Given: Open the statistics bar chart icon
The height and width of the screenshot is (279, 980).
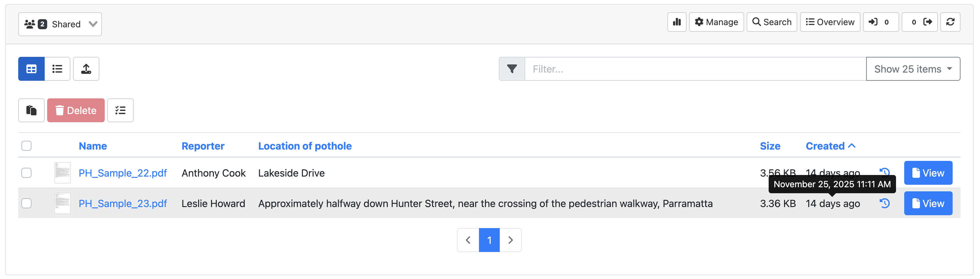Looking at the screenshot, I should coord(677,22).
